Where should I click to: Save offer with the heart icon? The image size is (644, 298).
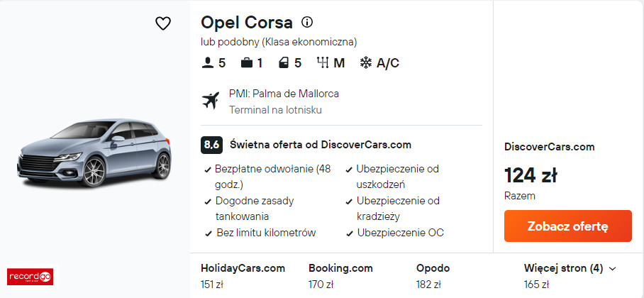coord(163,23)
